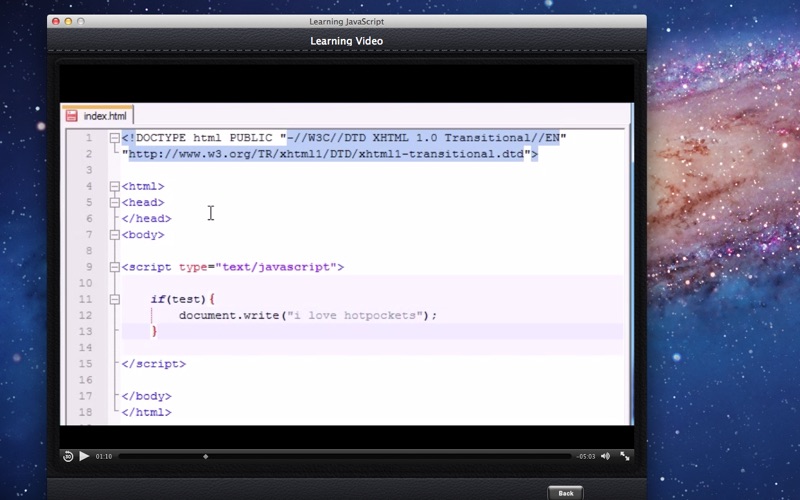Screen dimensions: 800x500
Task: Click the file icon on the index.html tab
Action: point(74,116)
